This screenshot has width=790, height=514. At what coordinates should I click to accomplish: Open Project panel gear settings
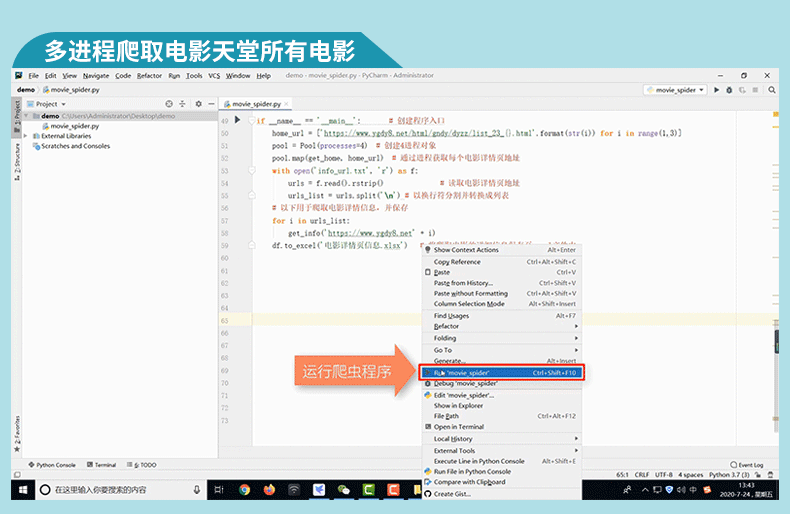[x=199, y=104]
